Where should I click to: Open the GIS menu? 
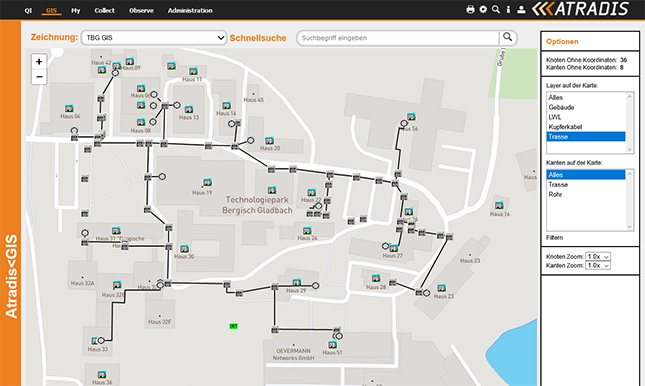[51, 10]
